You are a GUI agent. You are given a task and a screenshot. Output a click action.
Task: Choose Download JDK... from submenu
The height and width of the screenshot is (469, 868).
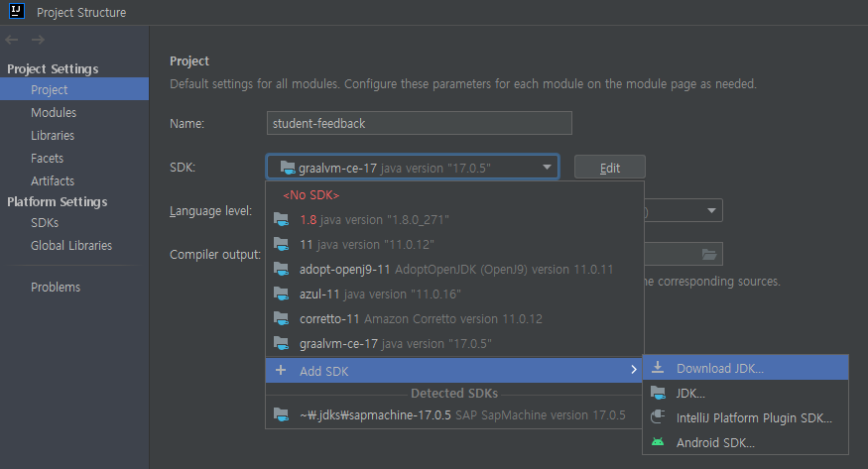pyautogui.click(x=746, y=368)
